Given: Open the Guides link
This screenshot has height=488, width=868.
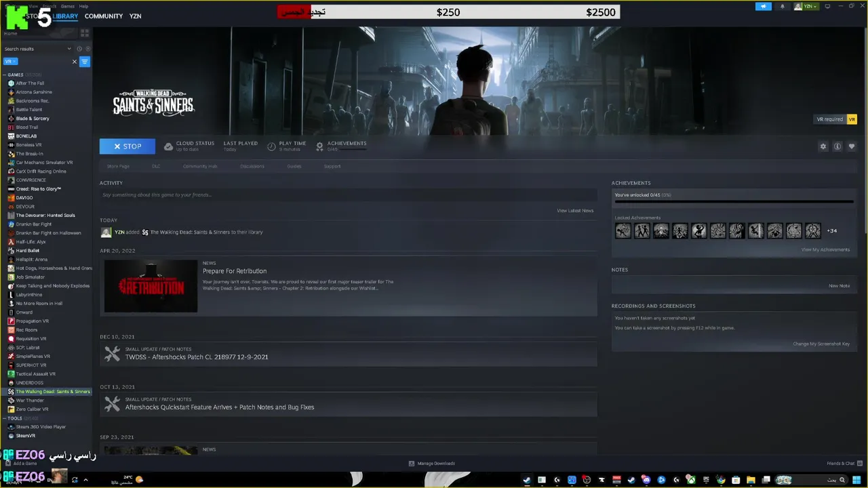Looking at the screenshot, I should click(294, 166).
